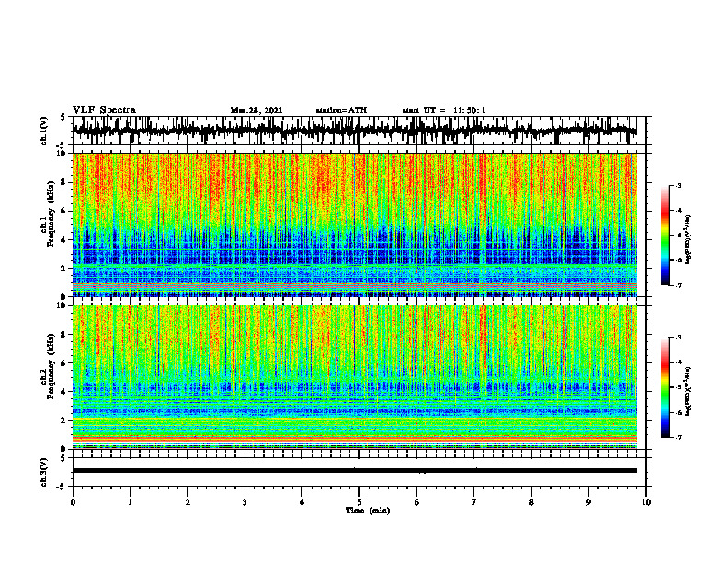Image resolution: width=728 pixels, height=563 pixels.
Task: Click the ch.1 spectrogram panel
Action: (x=354, y=224)
